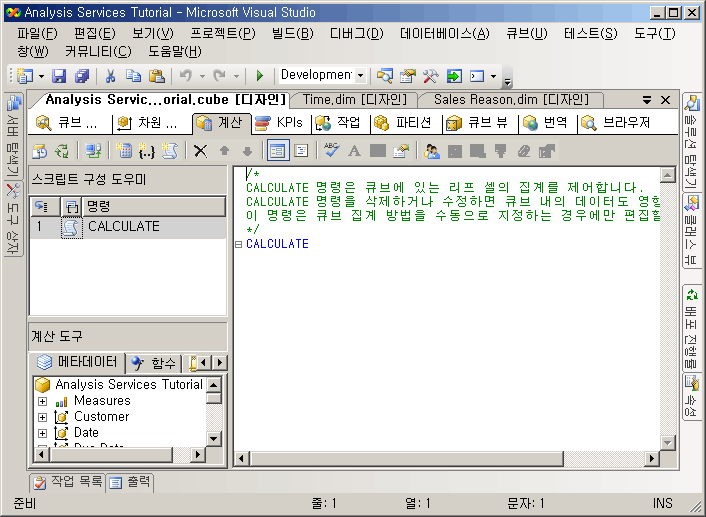Click the Move Up arrow icon
This screenshot has height=517, width=706.
(x=224, y=151)
